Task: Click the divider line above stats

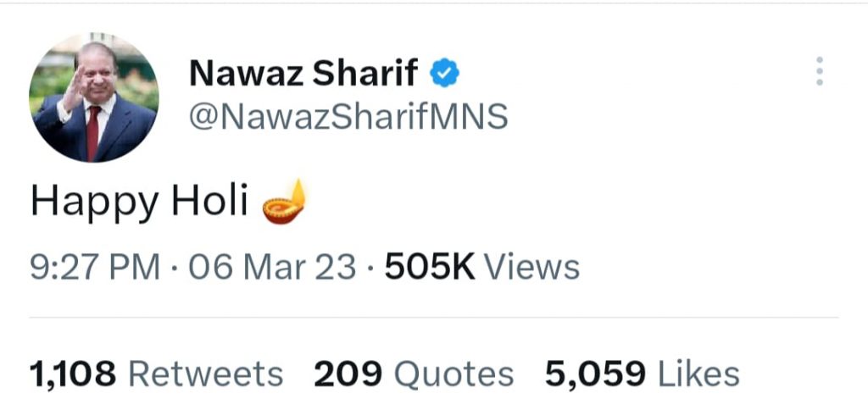Action: point(434,318)
